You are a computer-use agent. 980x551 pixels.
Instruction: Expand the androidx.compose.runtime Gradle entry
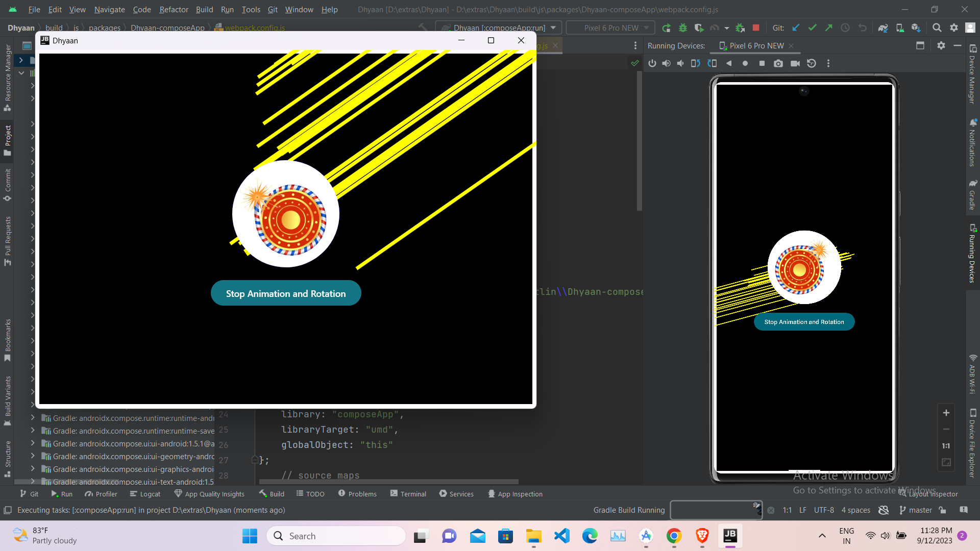[33, 418]
